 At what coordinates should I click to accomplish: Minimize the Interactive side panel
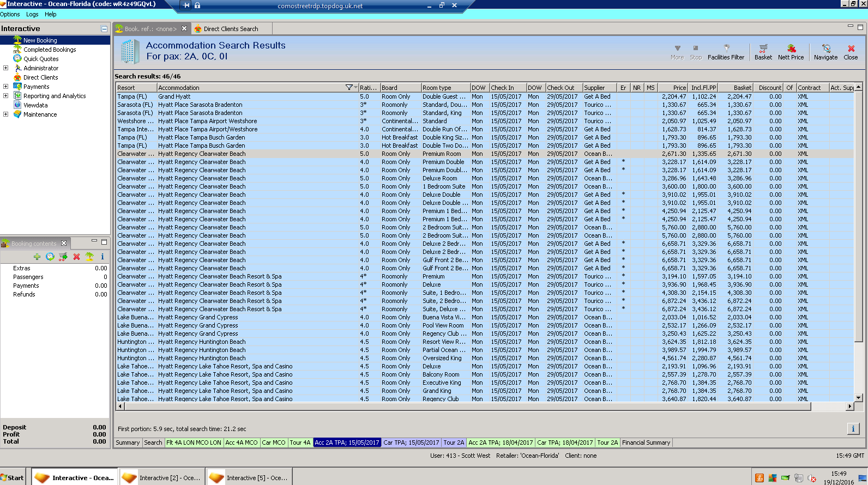tap(104, 29)
